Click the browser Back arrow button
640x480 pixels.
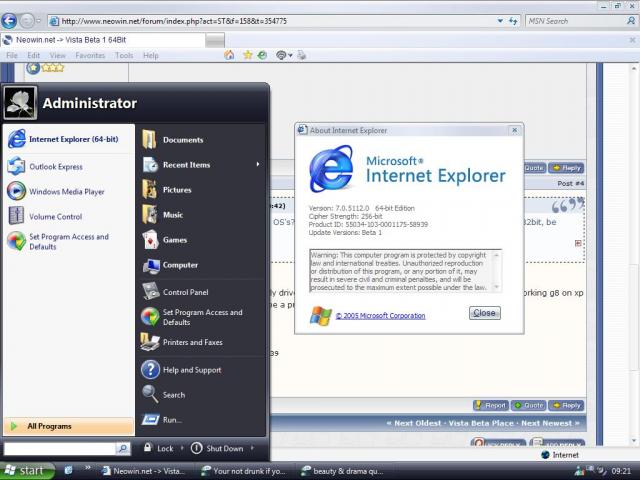click(9, 21)
